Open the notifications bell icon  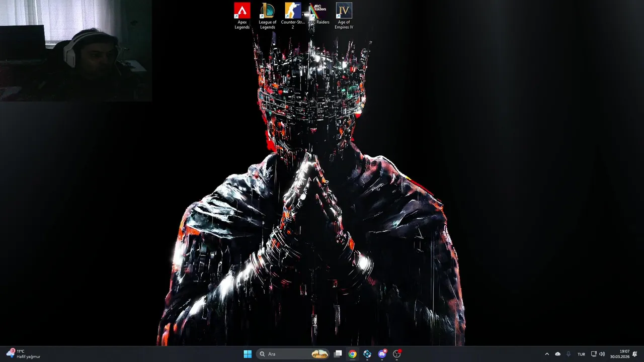click(x=635, y=354)
